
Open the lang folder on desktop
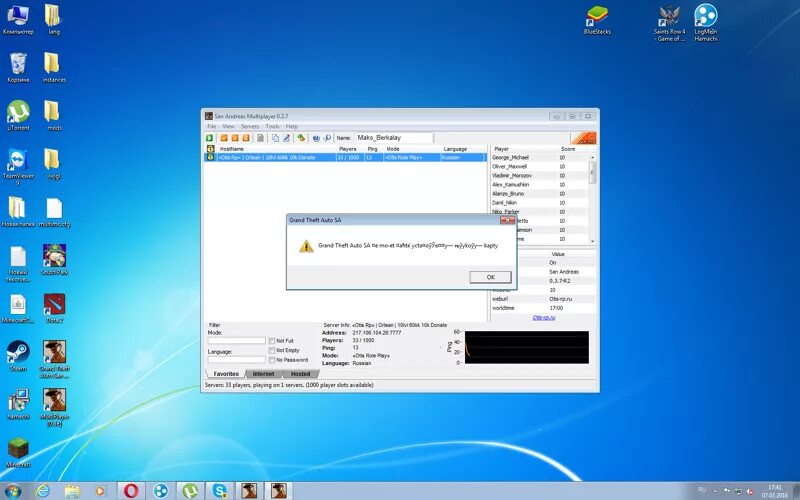click(54, 19)
